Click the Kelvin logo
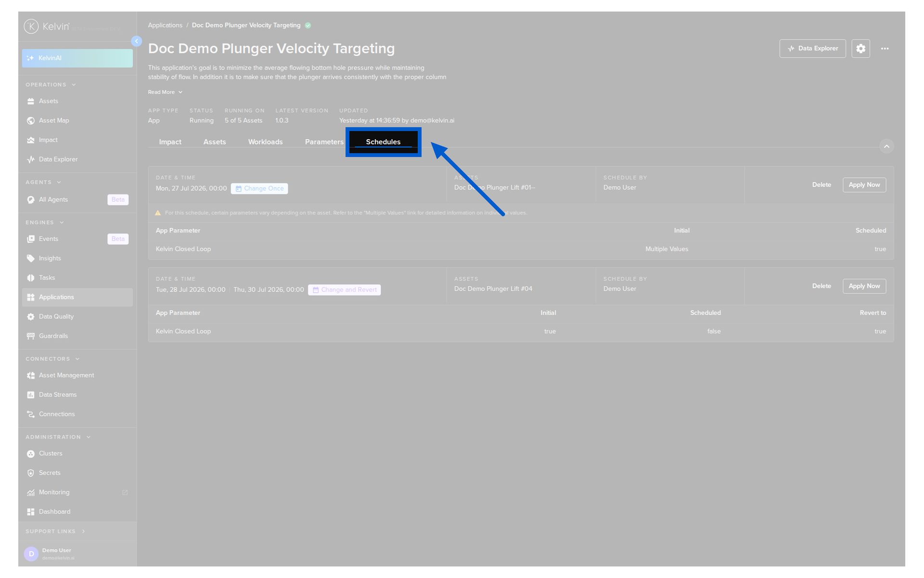924x578 pixels. click(x=47, y=26)
